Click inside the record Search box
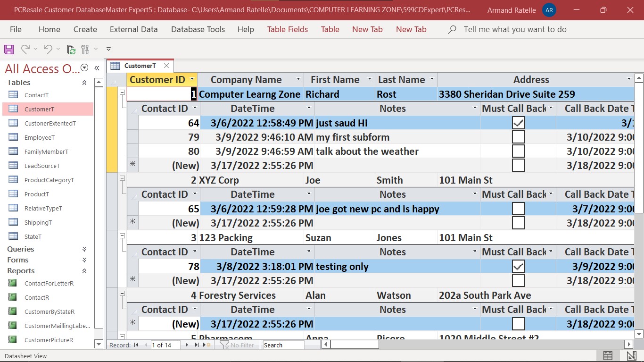Image resolution: width=644 pixels, height=362 pixels. (283, 345)
